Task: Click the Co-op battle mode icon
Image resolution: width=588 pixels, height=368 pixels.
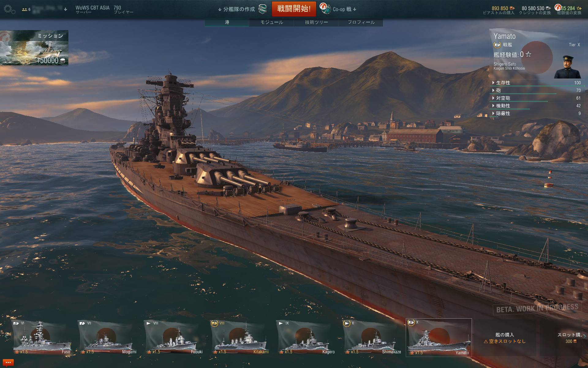Action: tap(325, 9)
